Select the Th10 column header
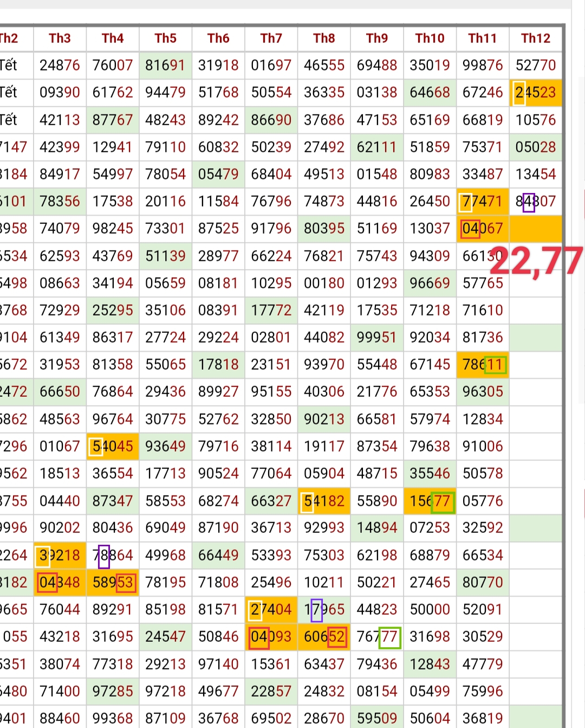 pos(430,38)
